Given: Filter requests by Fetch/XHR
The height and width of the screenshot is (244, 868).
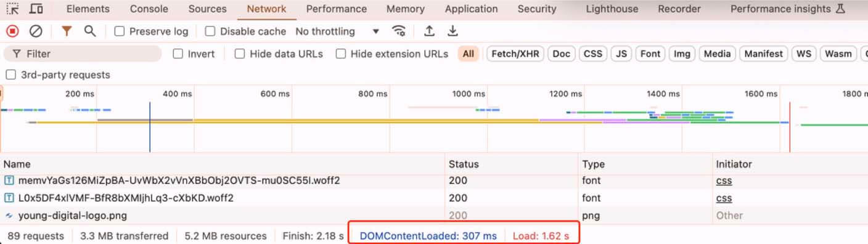Looking at the screenshot, I should point(515,54).
